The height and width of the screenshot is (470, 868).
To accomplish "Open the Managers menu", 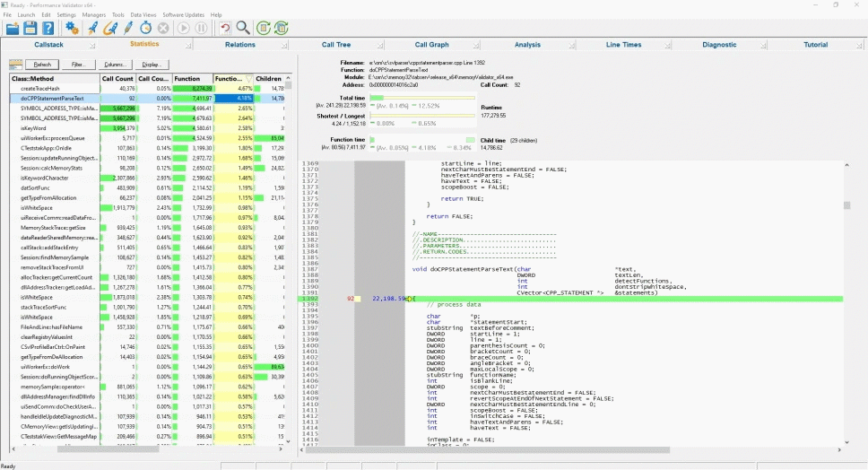I will coord(93,15).
